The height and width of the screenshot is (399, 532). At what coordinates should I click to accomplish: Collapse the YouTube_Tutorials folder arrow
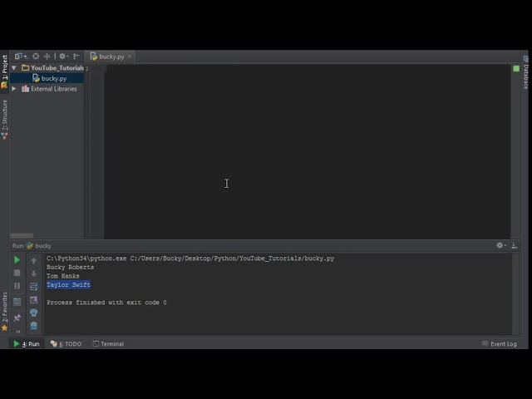coord(14,68)
